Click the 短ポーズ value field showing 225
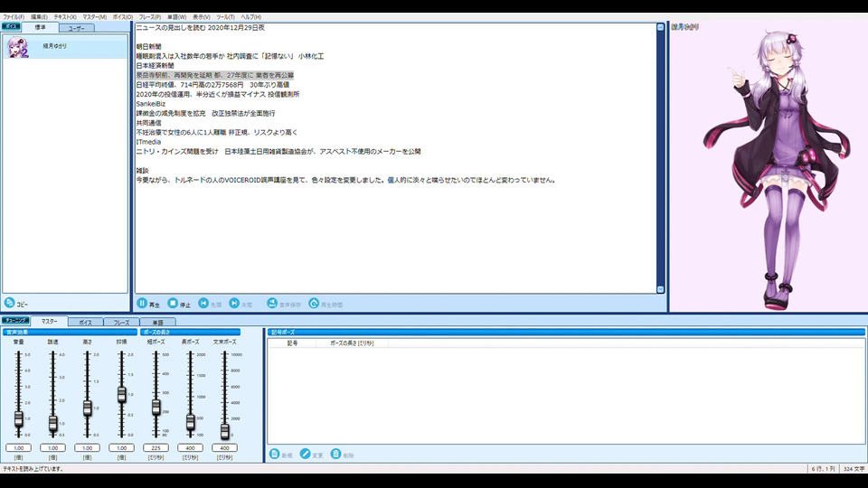 coord(156,447)
